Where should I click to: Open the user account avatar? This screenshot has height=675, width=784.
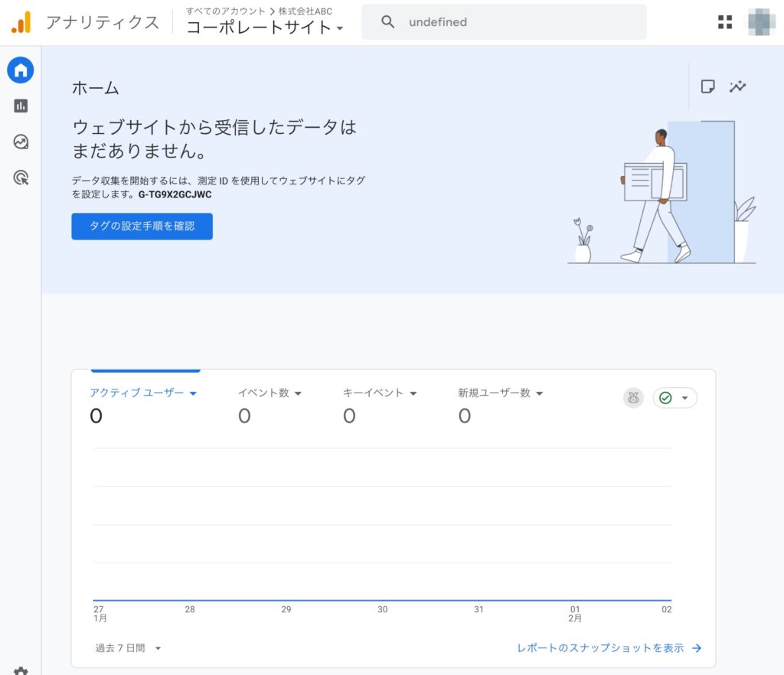[760, 22]
